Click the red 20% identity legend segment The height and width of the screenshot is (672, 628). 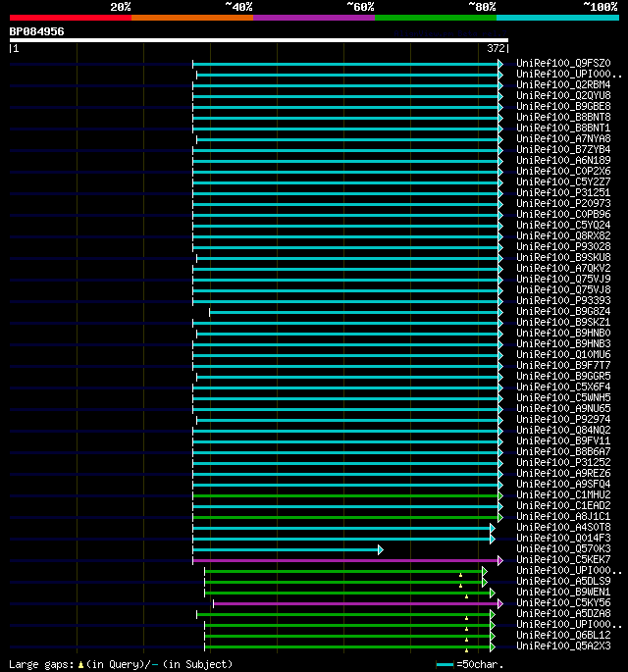tap(71, 18)
